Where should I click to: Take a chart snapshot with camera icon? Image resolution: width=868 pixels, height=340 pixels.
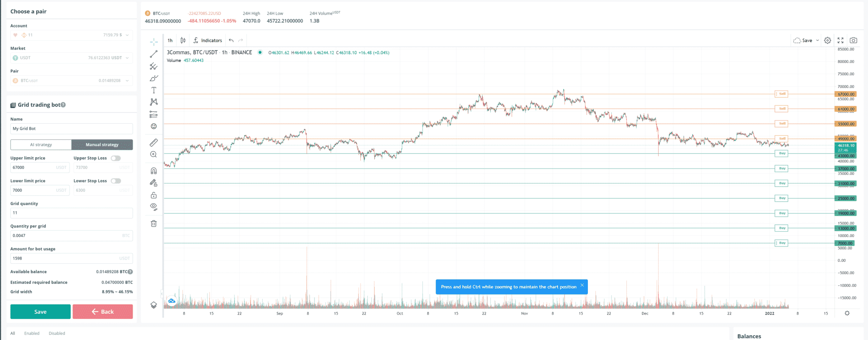[x=854, y=41]
